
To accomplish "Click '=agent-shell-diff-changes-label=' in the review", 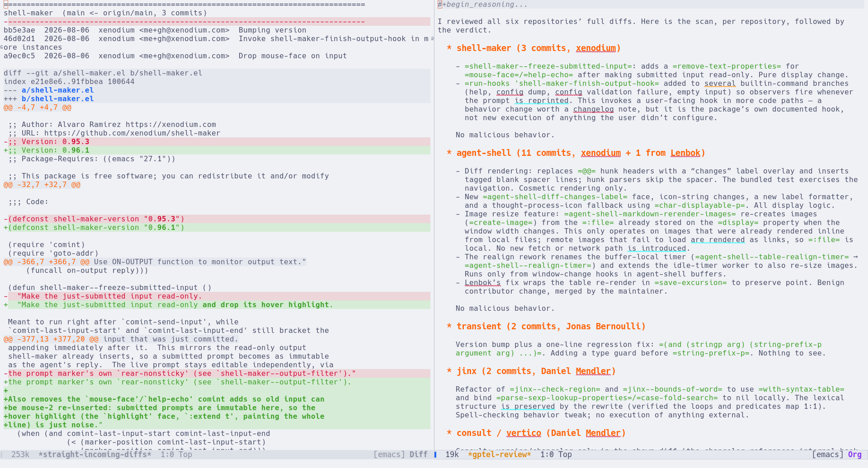I will (555, 197).
